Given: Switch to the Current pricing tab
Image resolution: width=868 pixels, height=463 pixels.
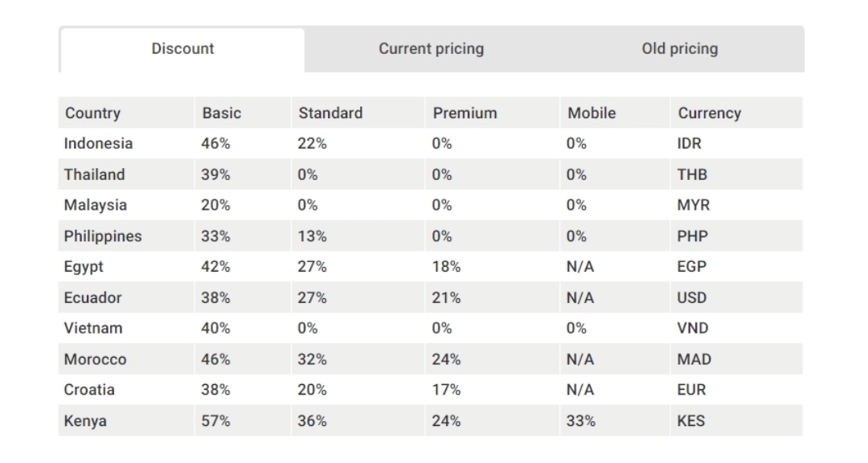Looking at the screenshot, I should [x=432, y=49].
